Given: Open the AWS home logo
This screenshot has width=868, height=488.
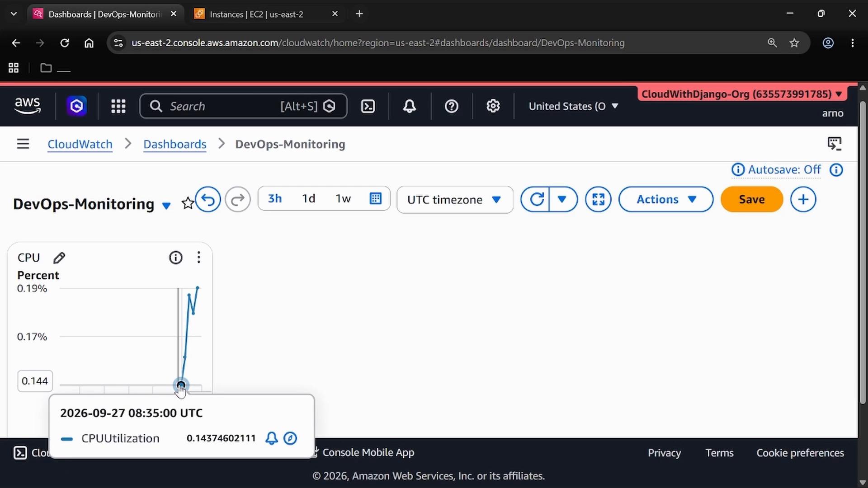Looking at the screenshot, I should click(28, 106).
